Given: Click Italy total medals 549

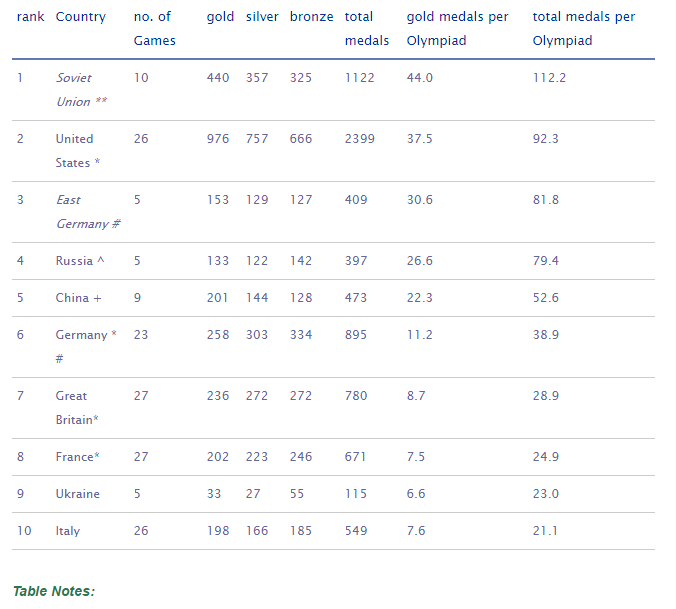Looking at the screenshot, I should 356,531.
